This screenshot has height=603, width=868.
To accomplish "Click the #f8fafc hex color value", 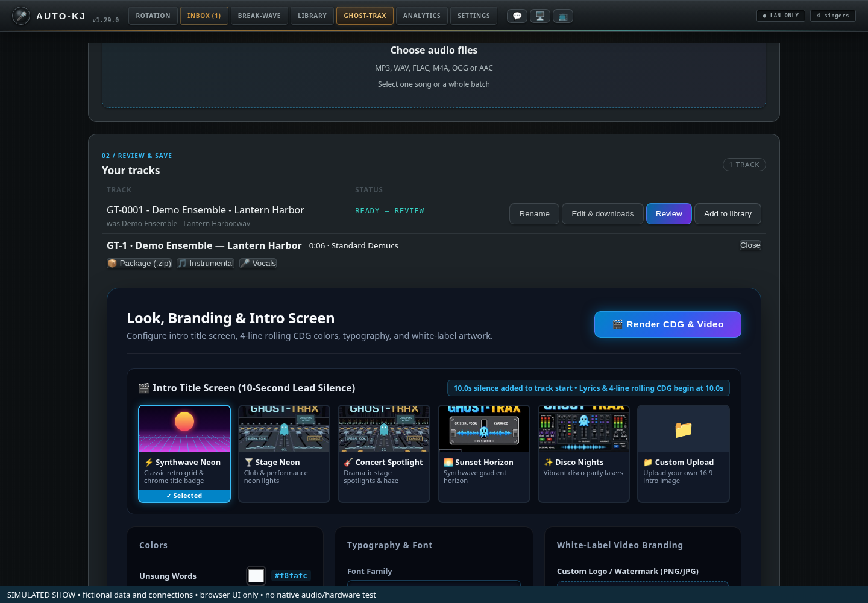I will pos(291,576).
